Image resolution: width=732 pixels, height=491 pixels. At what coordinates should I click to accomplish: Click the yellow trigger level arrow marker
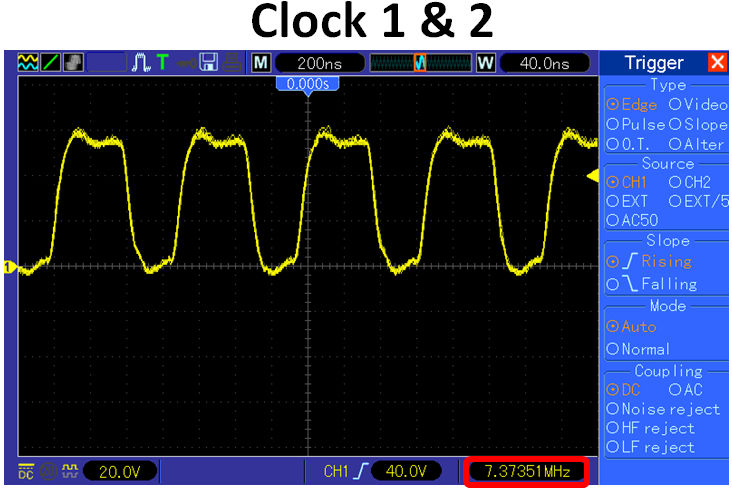tap(593, 176)
